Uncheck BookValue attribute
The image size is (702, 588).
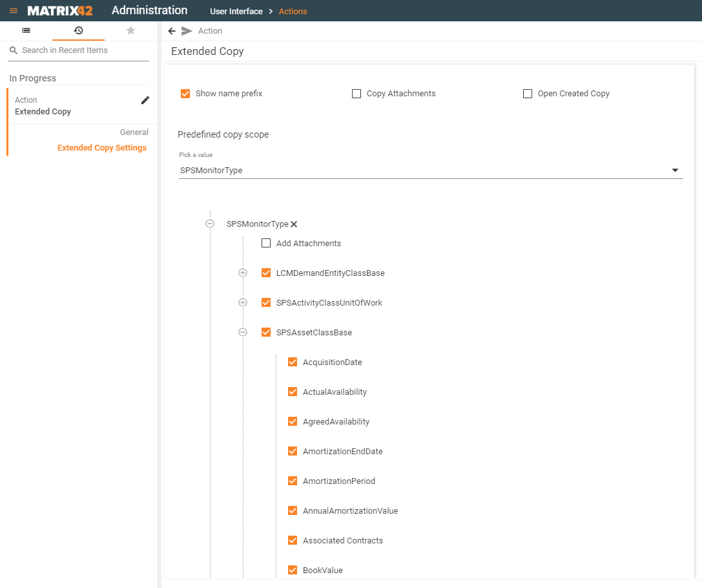(x=293, y=570)
